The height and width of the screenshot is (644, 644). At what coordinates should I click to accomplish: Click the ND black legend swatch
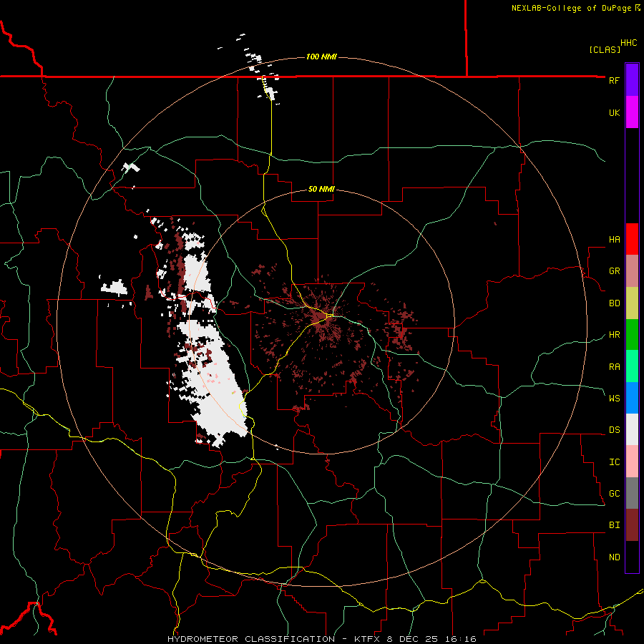point(632,557)
